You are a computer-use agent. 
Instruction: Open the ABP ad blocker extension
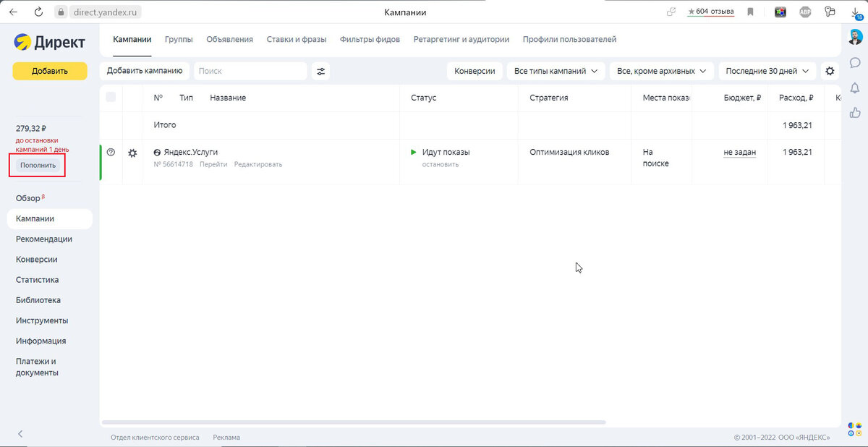pyautogui.click(x=805, y=12)
